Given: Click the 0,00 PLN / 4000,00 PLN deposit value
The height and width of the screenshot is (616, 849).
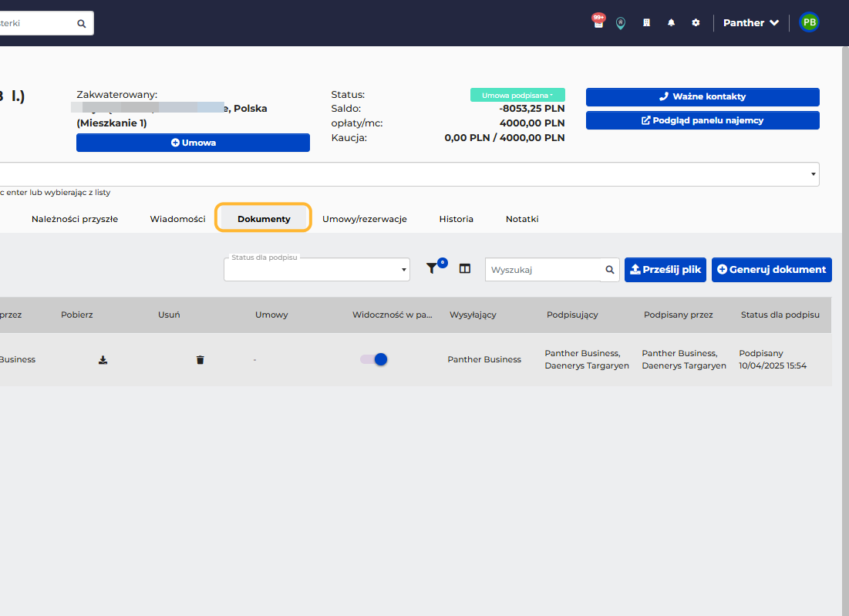Looking at the screenshot, I should pyautogui.click(x=504, y=138).
